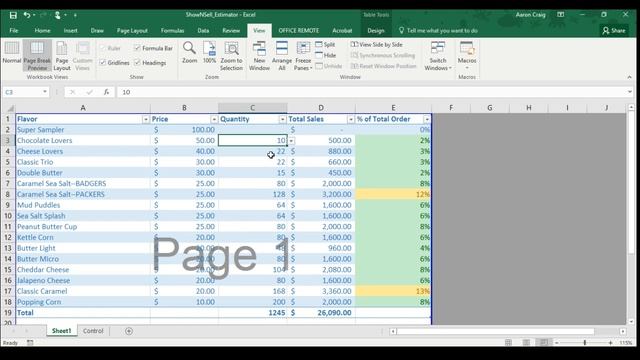The image size is (640, 360).
Task: Open the Formulas ribbon tab
Action: click(172, 31)
